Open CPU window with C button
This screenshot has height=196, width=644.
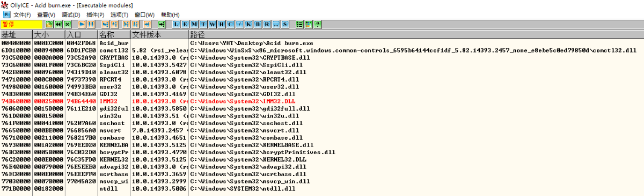point(231,24)
